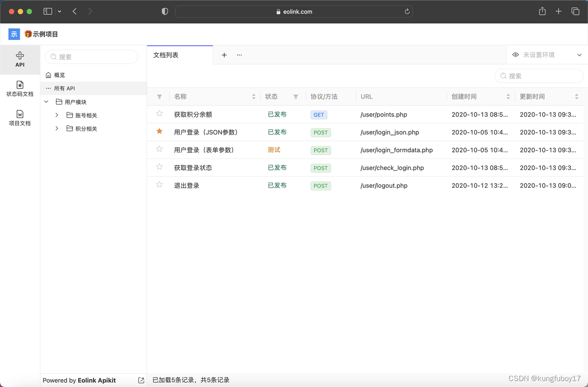The height and width of the screenshot is (387, 588).
Task: Click the blue 示 project logo
Action: (x=14, y=34)
